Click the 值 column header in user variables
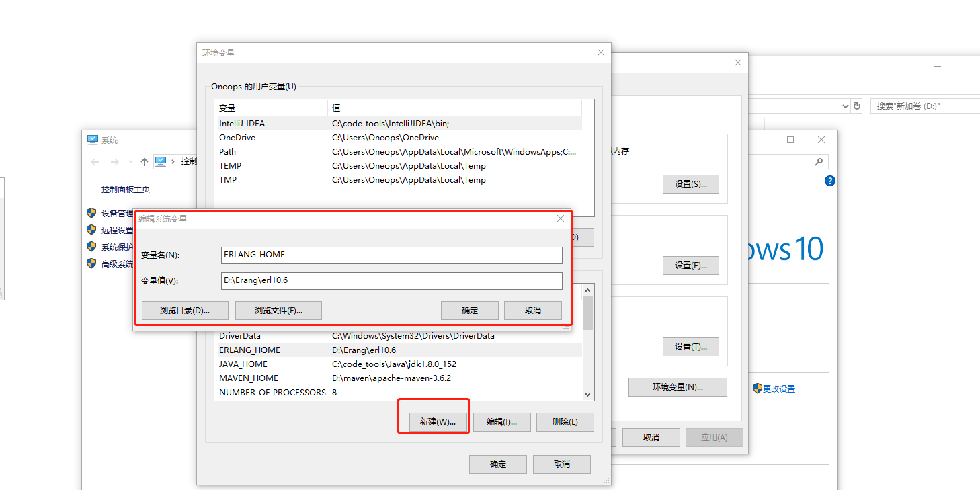 tap(454, 108)
